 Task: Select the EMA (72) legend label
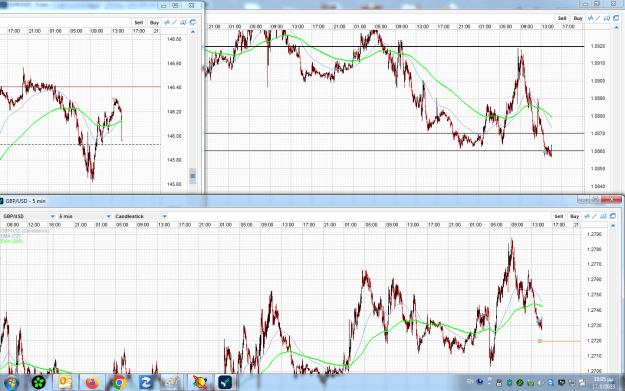click(11, 236)
